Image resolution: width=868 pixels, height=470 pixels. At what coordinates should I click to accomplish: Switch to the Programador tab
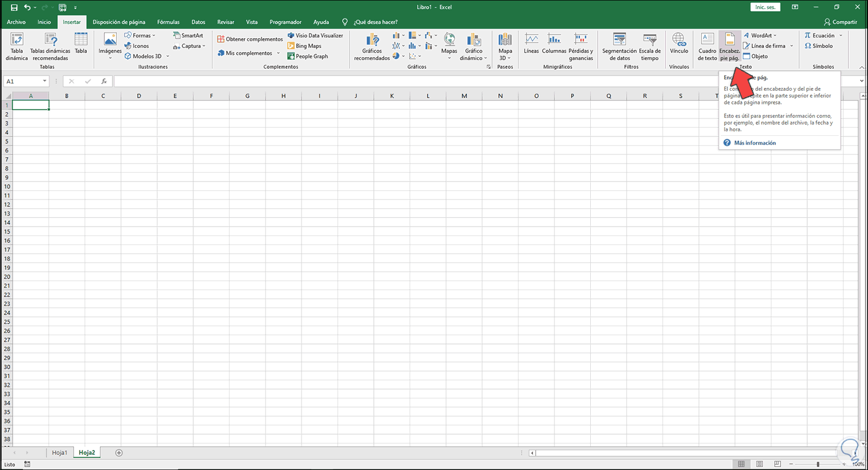tap(285, 22)
